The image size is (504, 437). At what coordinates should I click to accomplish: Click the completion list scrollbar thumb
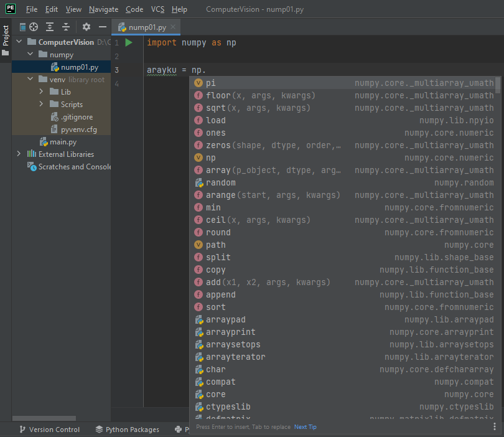coord(498,85)
